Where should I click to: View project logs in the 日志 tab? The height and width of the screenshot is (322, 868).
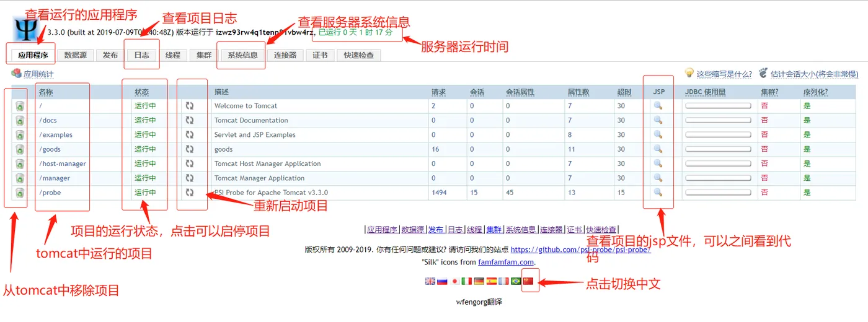(141, 55)
